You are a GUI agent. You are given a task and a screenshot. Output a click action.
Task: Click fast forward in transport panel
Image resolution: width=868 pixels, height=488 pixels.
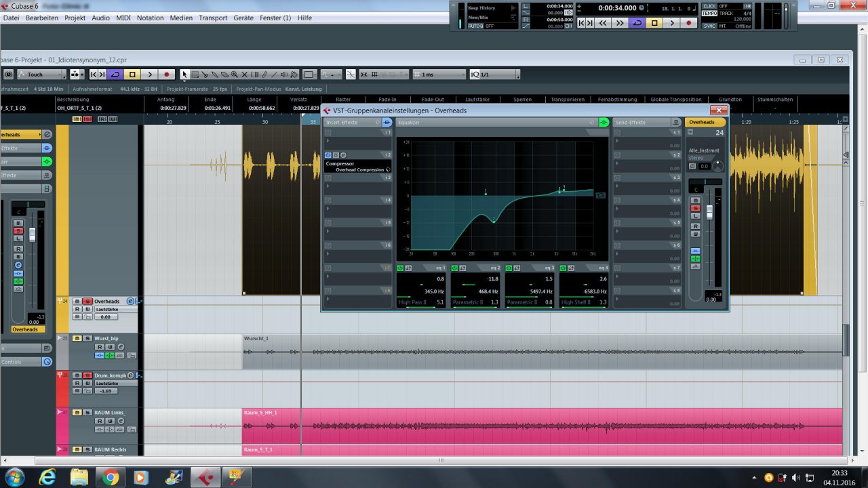click(x=619, y=23)
